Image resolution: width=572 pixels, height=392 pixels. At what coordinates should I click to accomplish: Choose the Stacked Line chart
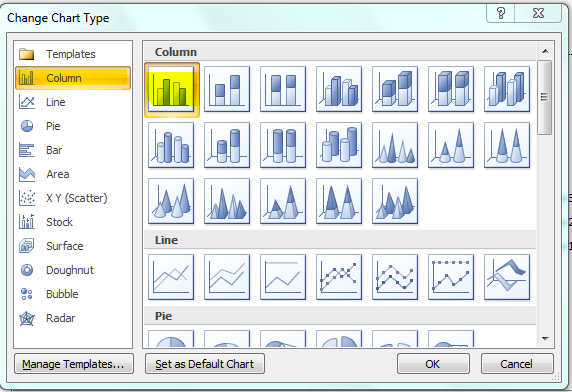point(227,277)
